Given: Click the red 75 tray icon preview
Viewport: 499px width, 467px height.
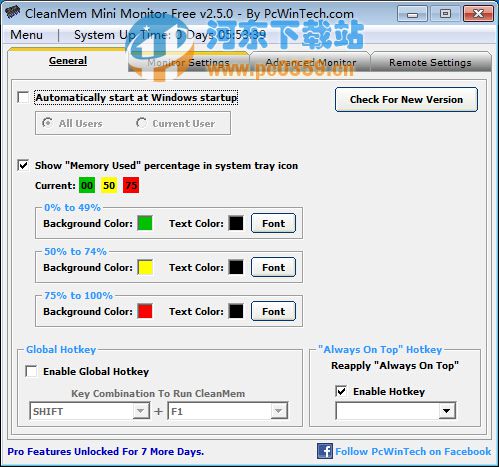Looking at the screenshot, I should tap(131, 185).
